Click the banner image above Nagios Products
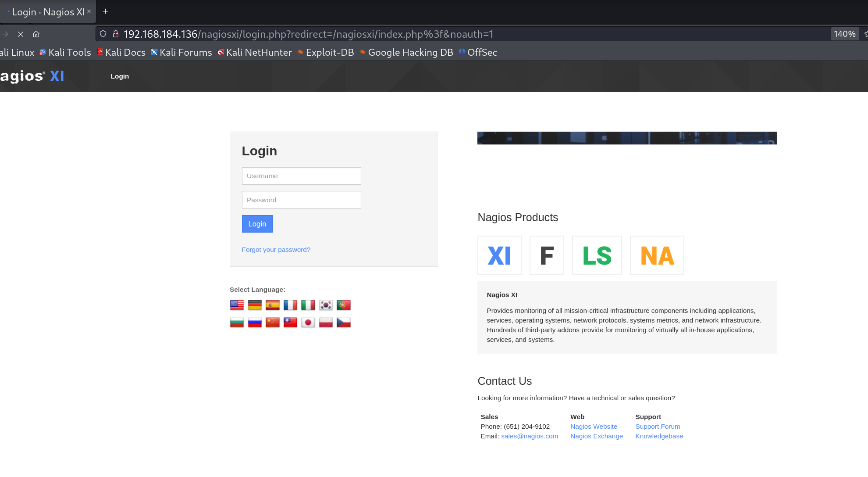The height and width of the screenshot is (477, 868). pyautogui.click(x=627, y=138)
